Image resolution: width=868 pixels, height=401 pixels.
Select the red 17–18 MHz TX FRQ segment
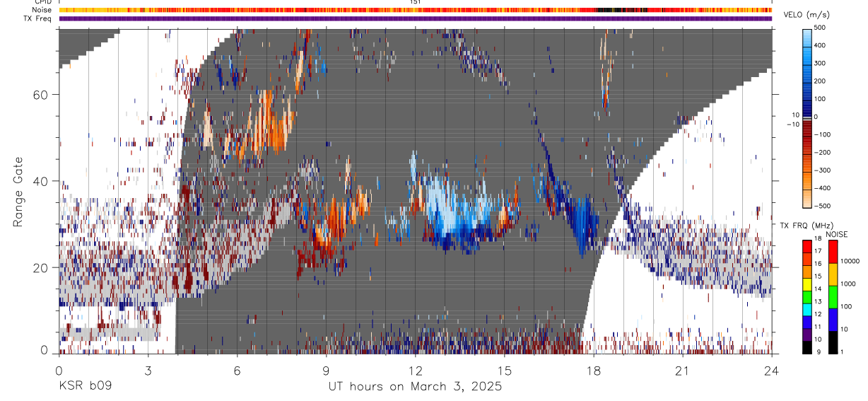tap(807, 246)
